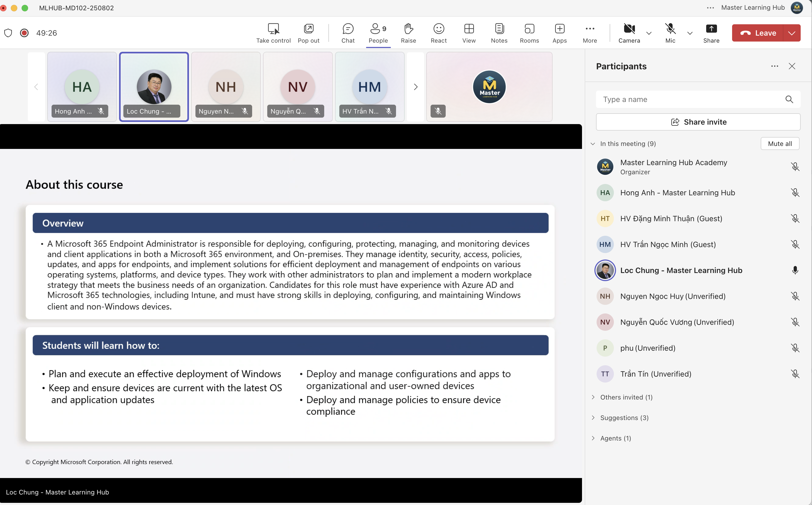The image size is (812, 505).
Task: Select Loc Chung - Master Learning Hub row
Action: point(698,270)
